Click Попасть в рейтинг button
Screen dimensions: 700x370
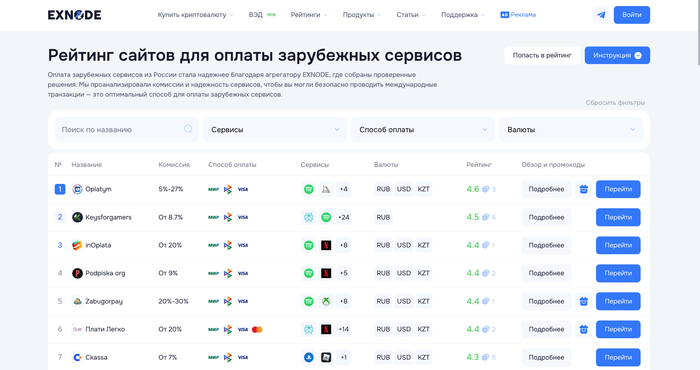tap(542, 55)
